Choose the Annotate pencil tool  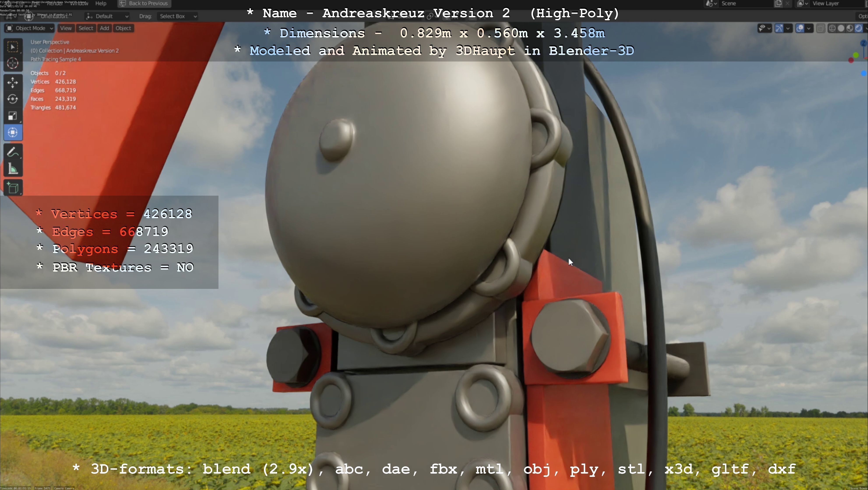(x=13, y=152)
